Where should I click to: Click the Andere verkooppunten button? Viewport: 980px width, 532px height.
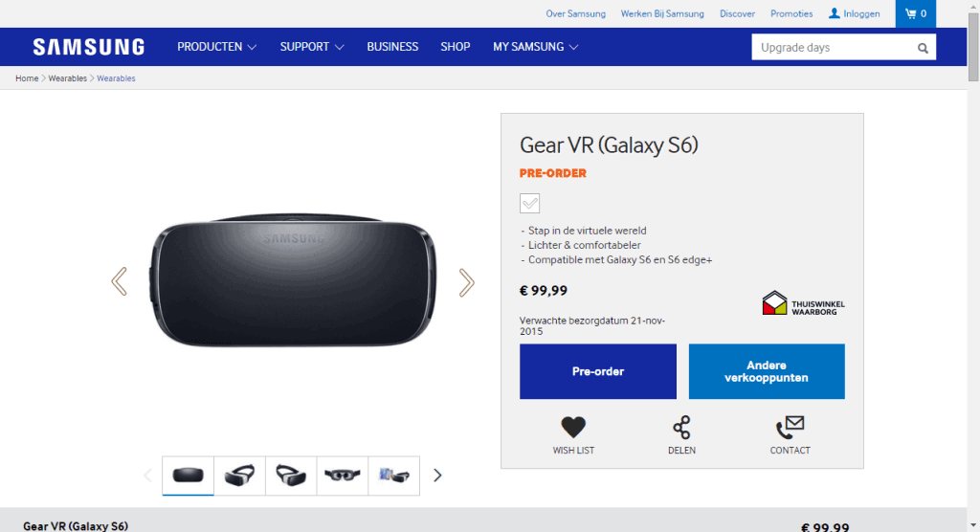click(767, 371)
